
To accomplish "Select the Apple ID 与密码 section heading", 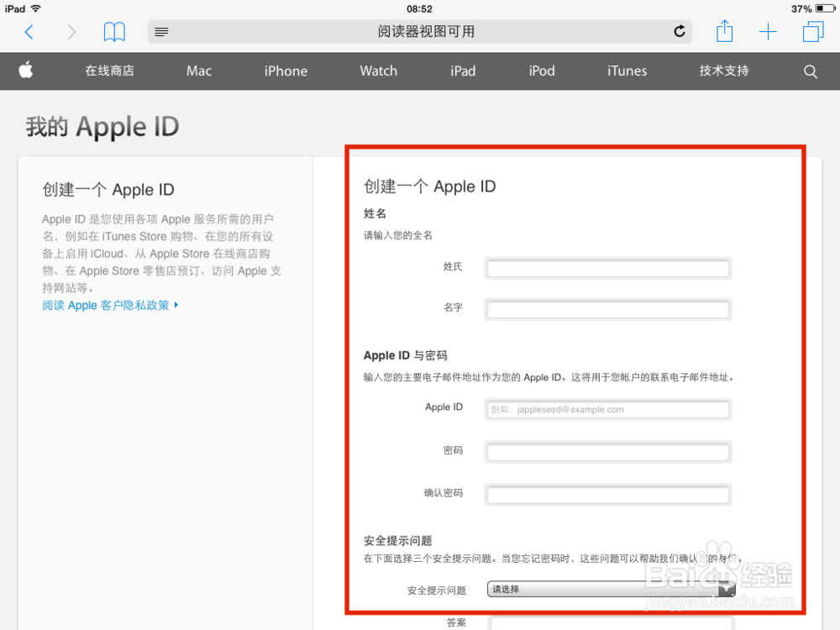I will 405,355.
